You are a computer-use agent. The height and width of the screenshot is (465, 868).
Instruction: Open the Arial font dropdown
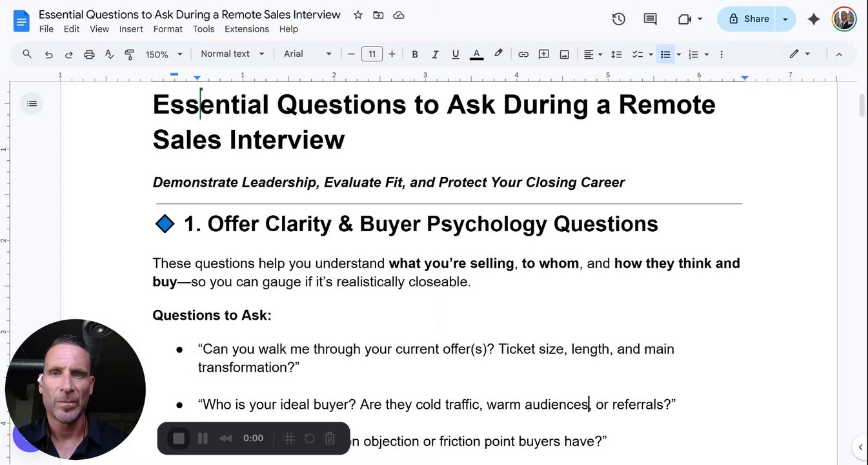308,54
